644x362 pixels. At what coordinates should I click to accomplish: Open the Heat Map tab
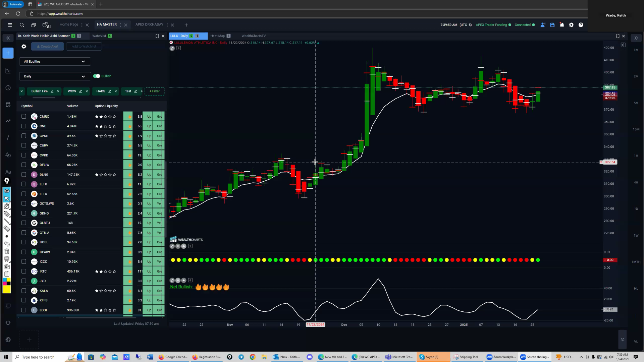[x=217, y=36]
